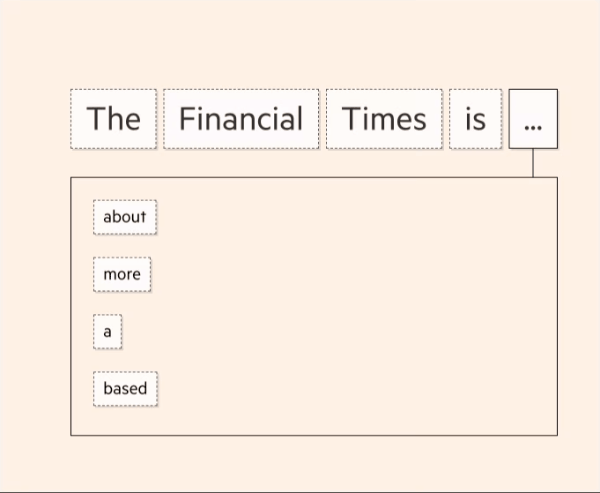
Task: Complete the sentence with "based" option
Action: pyautogui.click(x=125, y=388)
